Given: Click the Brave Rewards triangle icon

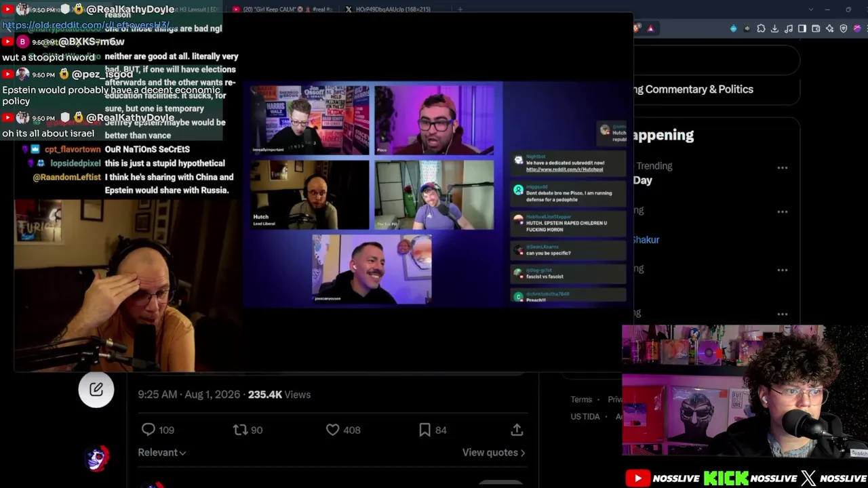Looking at the screenshot, I should tap(650, 28).
